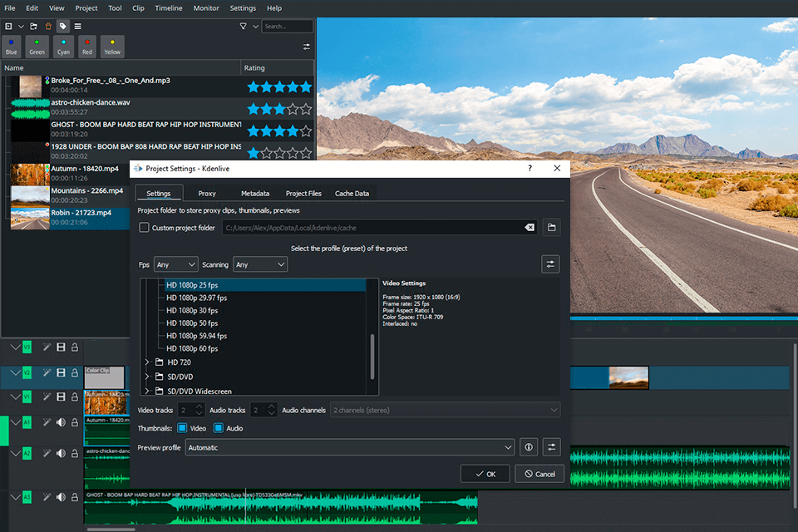Apply the Green color tag
798x532 pixels.
click(37, 47)
